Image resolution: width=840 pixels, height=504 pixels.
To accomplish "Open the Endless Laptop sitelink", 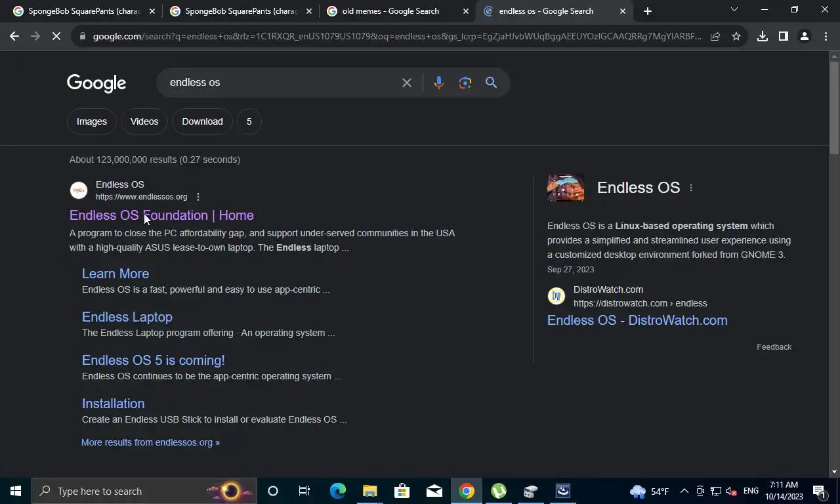I will click(127, 317).
